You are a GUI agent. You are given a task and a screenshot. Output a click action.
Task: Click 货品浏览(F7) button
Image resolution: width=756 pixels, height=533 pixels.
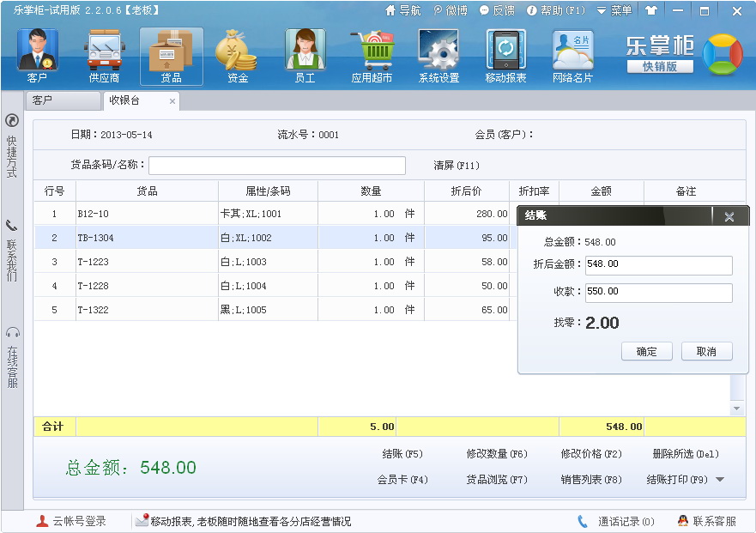[497, 480]
